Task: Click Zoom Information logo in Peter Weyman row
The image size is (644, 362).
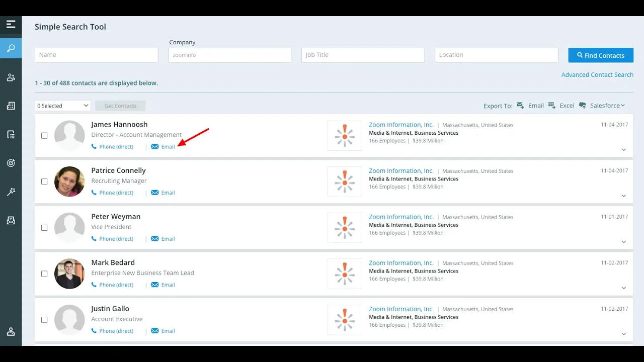Action: tap(345, 228)
